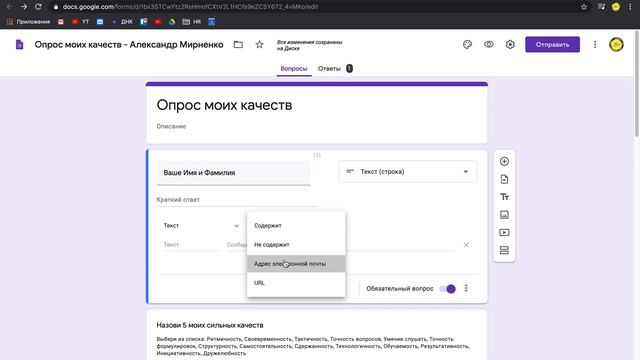The image size is (640, 360).
Task: Open the Google Drive bookmark
Action: pos(172,22)
